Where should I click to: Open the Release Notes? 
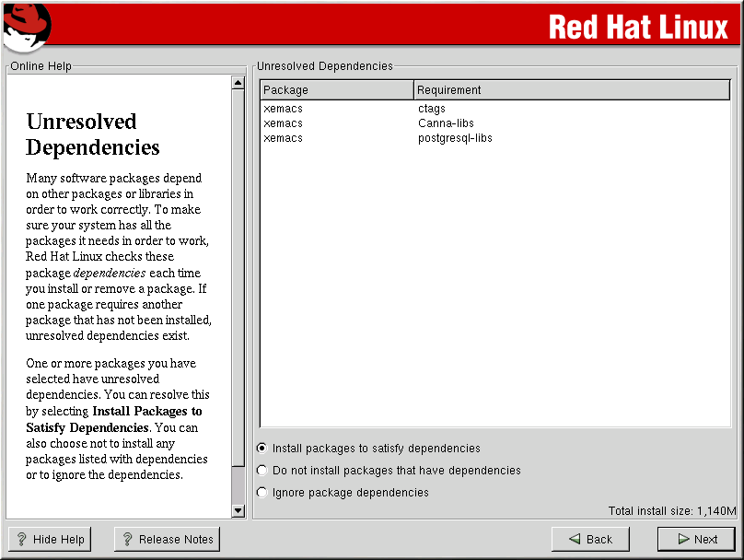point(167,540)
